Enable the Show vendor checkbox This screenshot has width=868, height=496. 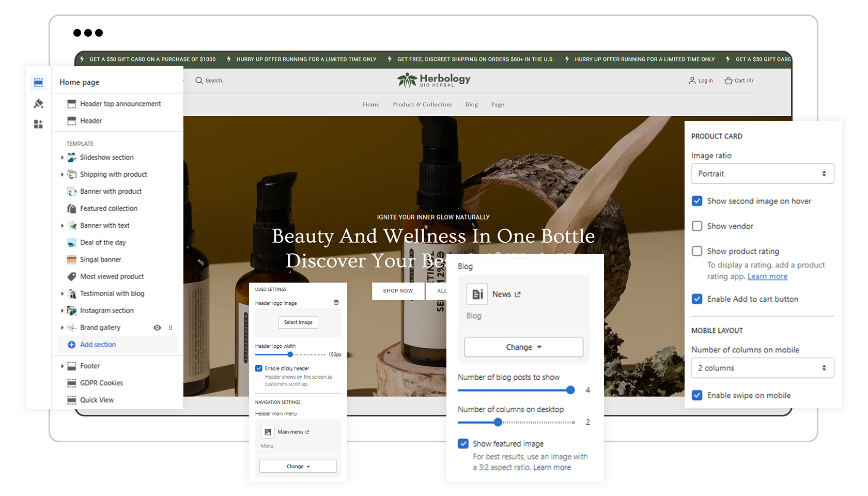click(x=697, y=226)
